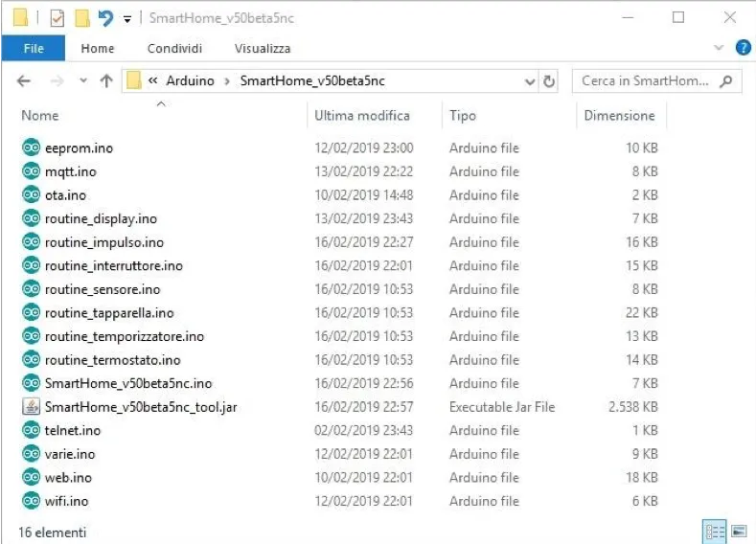The width and height of the screenshot is (756, 544).
Task: Sort files by Dimensione column
Action: point(622,116)
